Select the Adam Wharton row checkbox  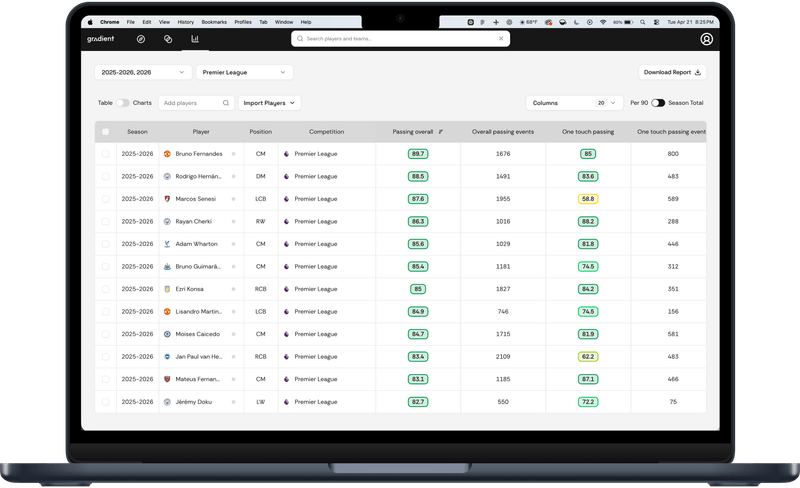tap(106, 244)
